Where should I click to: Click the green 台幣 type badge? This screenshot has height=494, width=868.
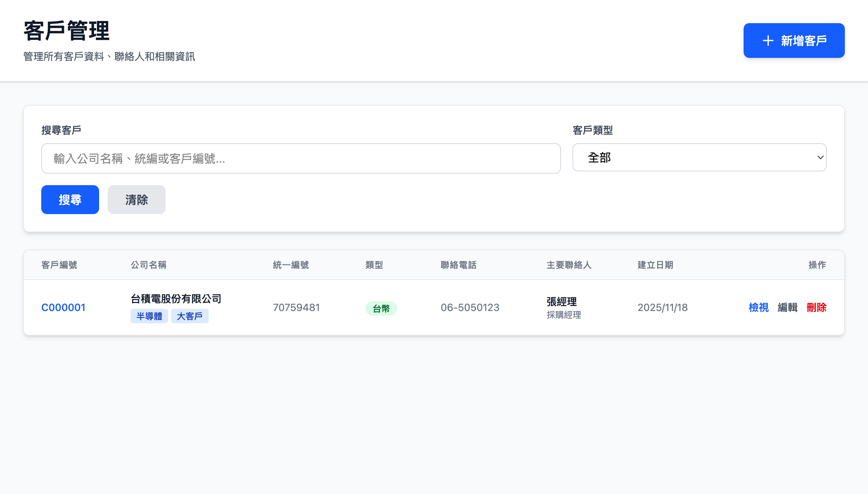tap(381, 308)
